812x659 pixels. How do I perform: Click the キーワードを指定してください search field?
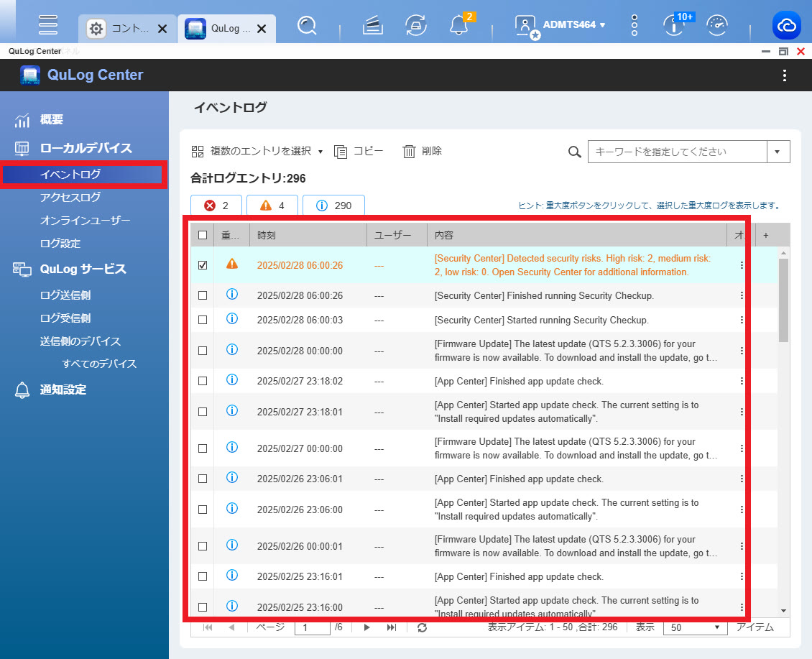click(x=678, y=152)
